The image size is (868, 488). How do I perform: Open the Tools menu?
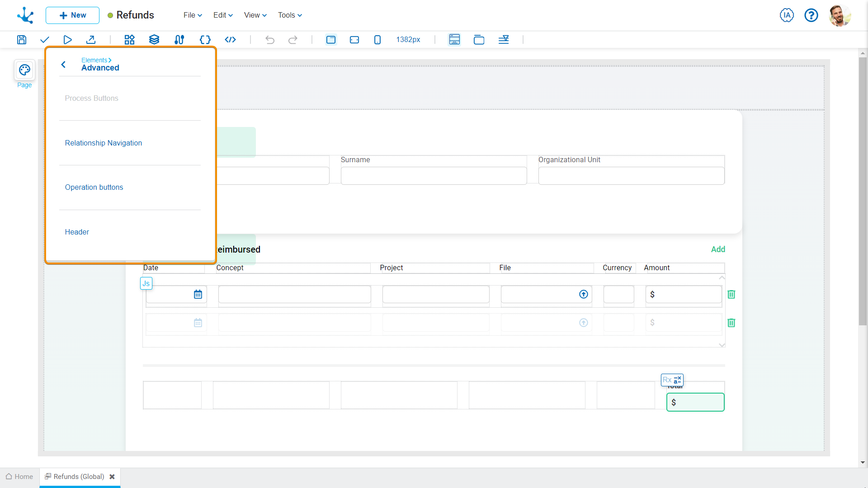[290, 15]
